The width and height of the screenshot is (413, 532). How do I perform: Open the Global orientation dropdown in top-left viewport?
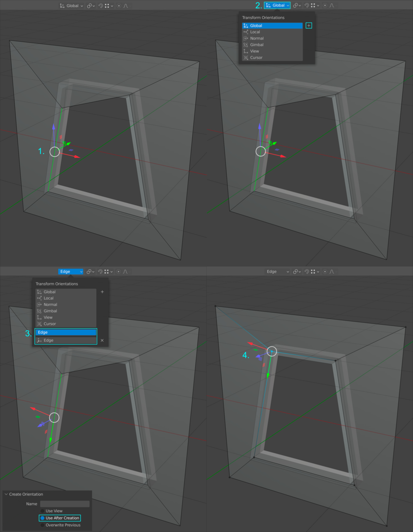point(71,6)
